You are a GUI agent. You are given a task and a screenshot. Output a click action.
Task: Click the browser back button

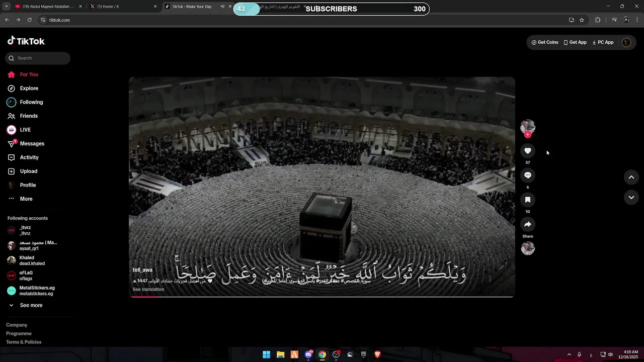click(7, 20)
